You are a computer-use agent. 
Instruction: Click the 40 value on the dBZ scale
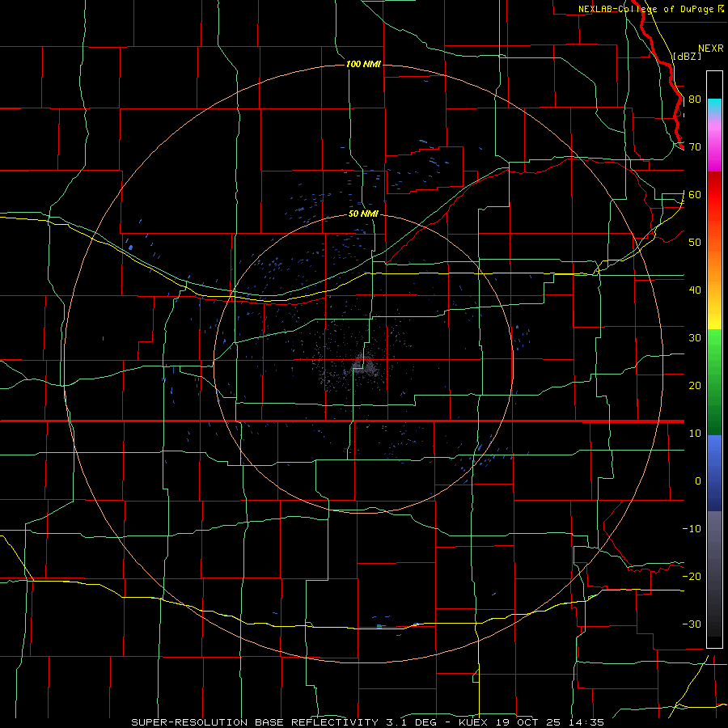pos(695,290)
